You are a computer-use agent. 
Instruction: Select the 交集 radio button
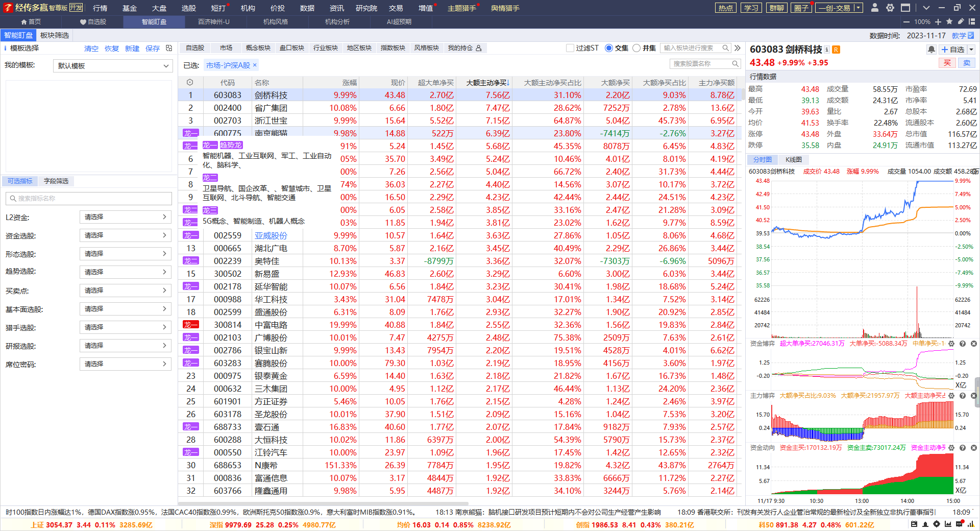coord(608,48)
